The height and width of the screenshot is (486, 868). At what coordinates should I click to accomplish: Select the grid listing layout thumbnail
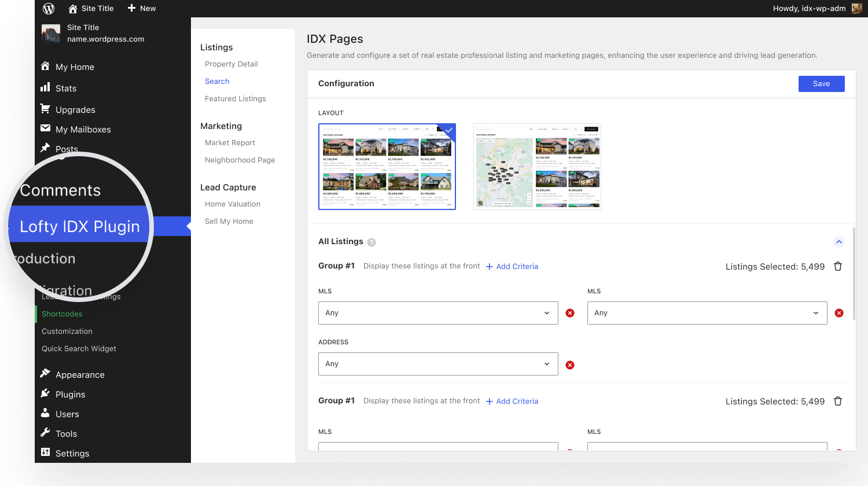tap(387, 167)
